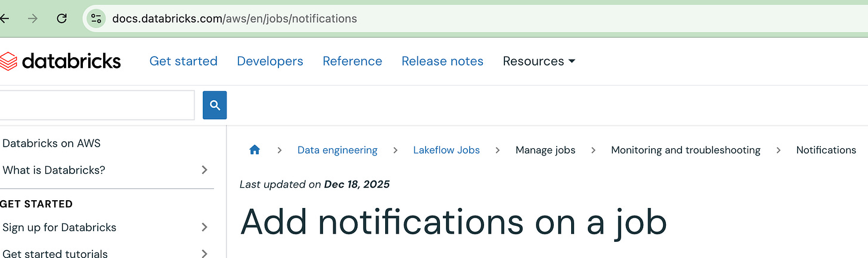Click the browser forward arrow
Image resolution: width=868 pixels, height=258 pixels.
click(33, 18)
